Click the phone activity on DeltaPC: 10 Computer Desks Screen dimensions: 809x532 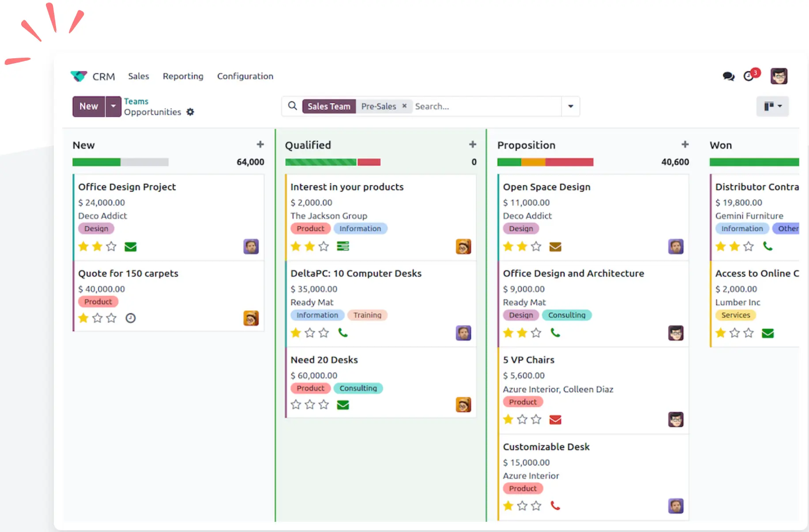(343, 333)
